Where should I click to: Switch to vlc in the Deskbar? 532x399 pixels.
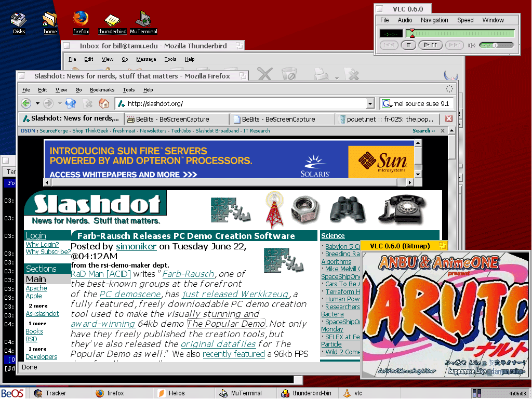[x=368, y=393]
